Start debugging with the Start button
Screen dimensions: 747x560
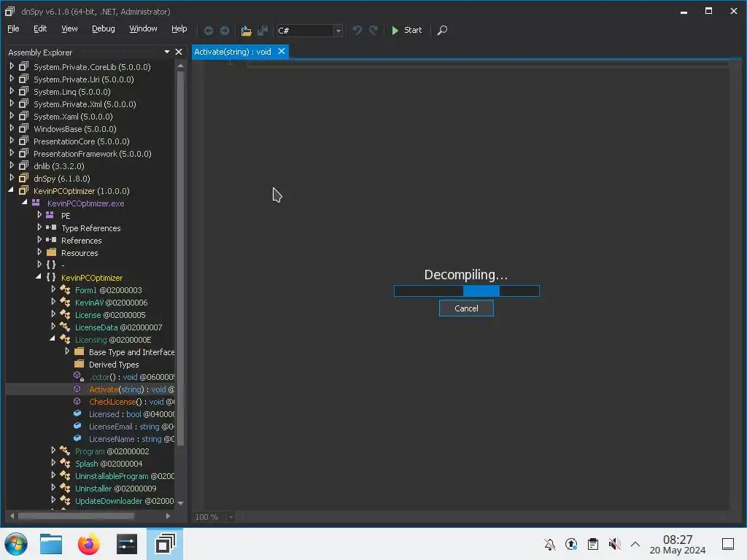click(406, 30)
